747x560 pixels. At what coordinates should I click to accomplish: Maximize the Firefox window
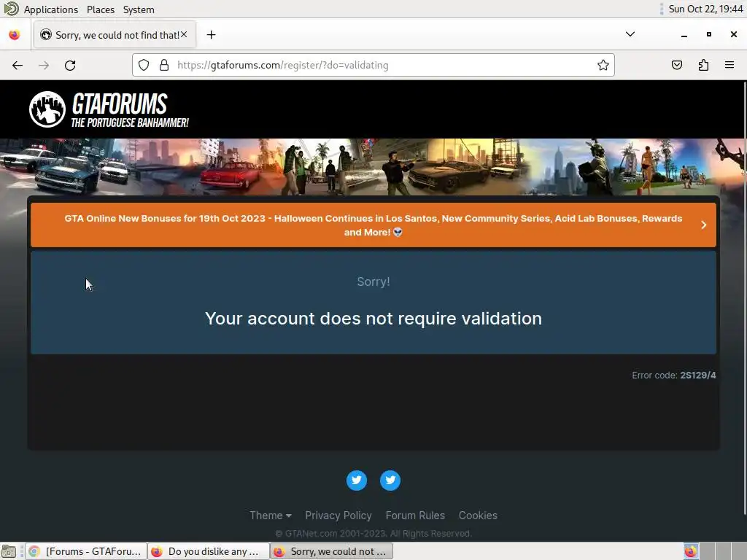[709, 34]
